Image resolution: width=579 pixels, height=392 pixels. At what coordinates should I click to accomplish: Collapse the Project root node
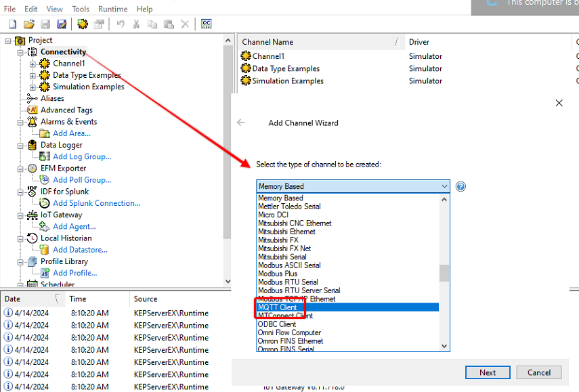(x=8, y=41)
